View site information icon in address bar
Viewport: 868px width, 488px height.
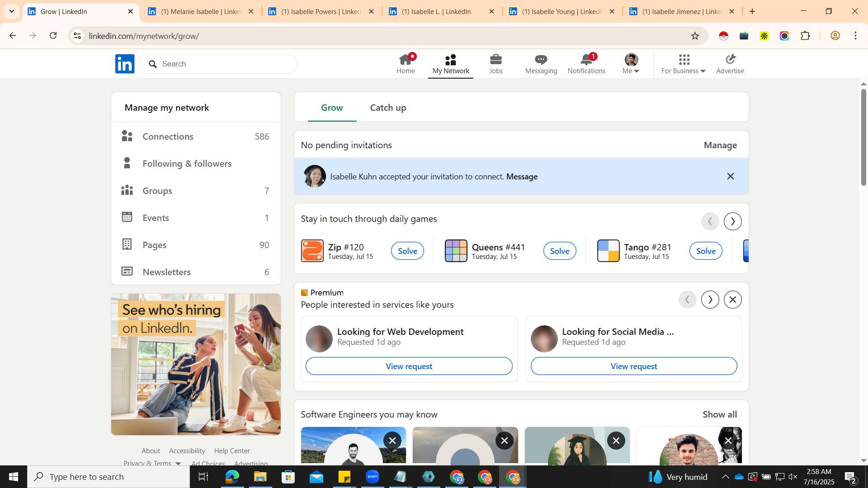tap(77, 36)
